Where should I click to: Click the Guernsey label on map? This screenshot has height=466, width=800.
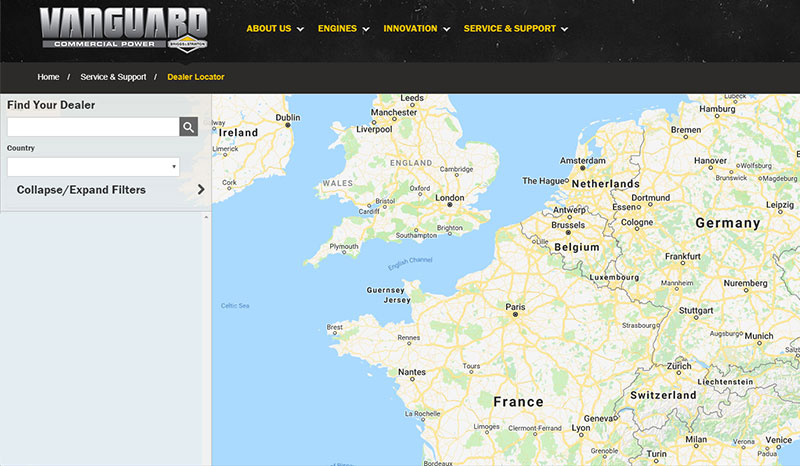385,290
